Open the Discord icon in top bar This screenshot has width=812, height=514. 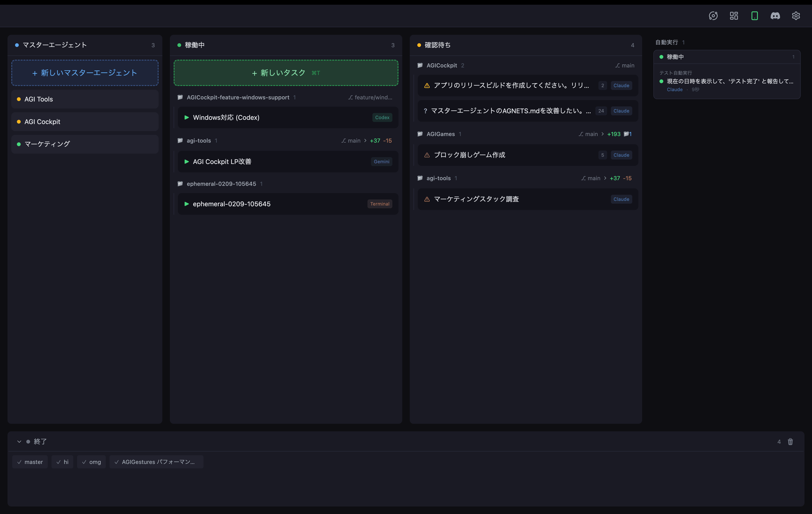click(x=775, y=16)
